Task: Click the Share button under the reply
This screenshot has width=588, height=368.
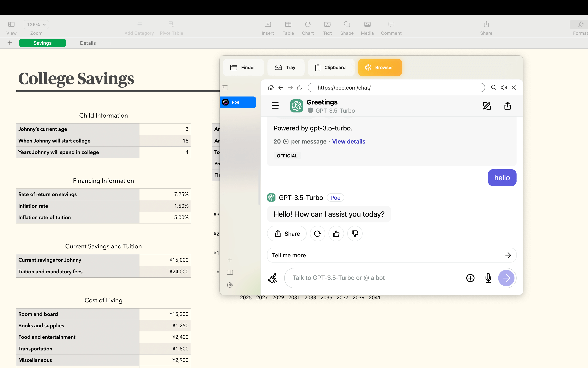Action: [x=287, y=234]
